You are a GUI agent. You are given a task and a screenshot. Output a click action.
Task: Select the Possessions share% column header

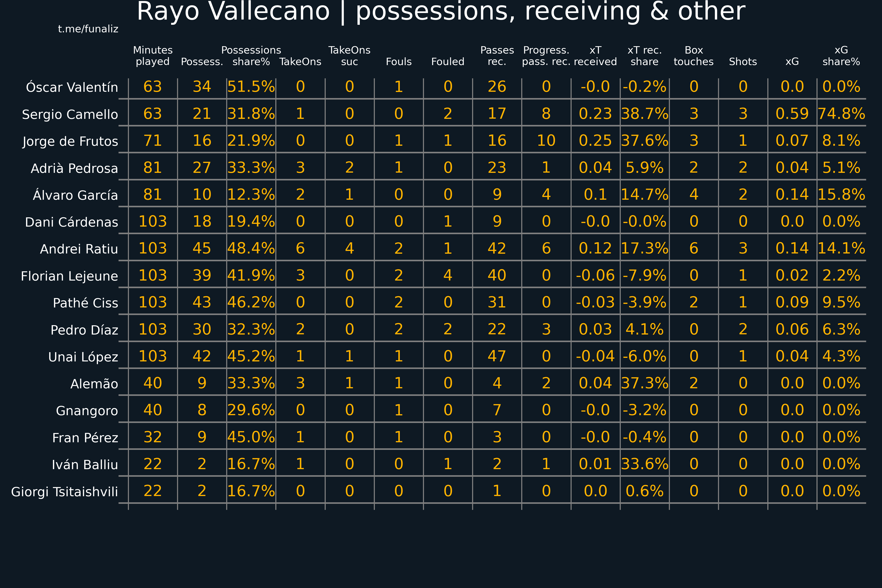[x=251, y=56]
